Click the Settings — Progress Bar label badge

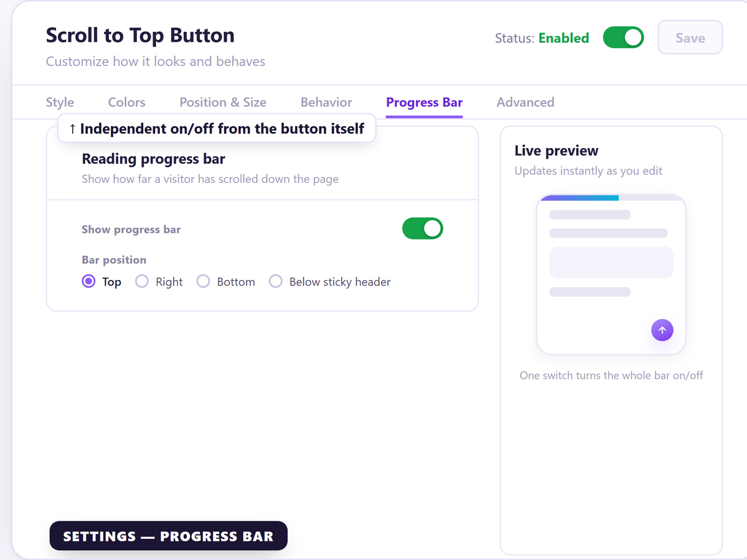pos(169,536)
